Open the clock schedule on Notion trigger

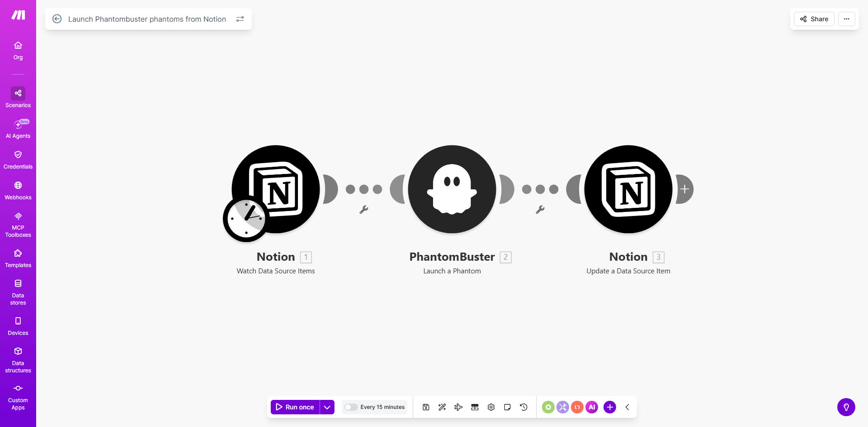246,219
